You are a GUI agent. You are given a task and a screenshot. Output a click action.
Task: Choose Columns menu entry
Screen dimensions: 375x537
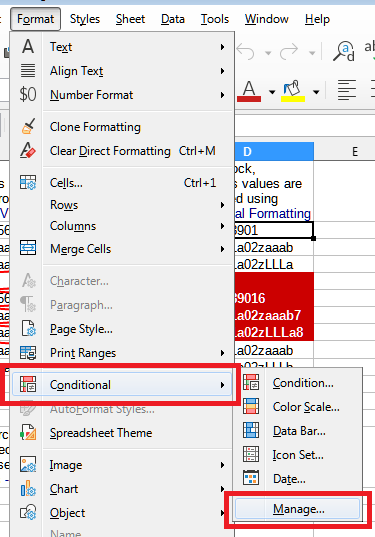[122, 226]
